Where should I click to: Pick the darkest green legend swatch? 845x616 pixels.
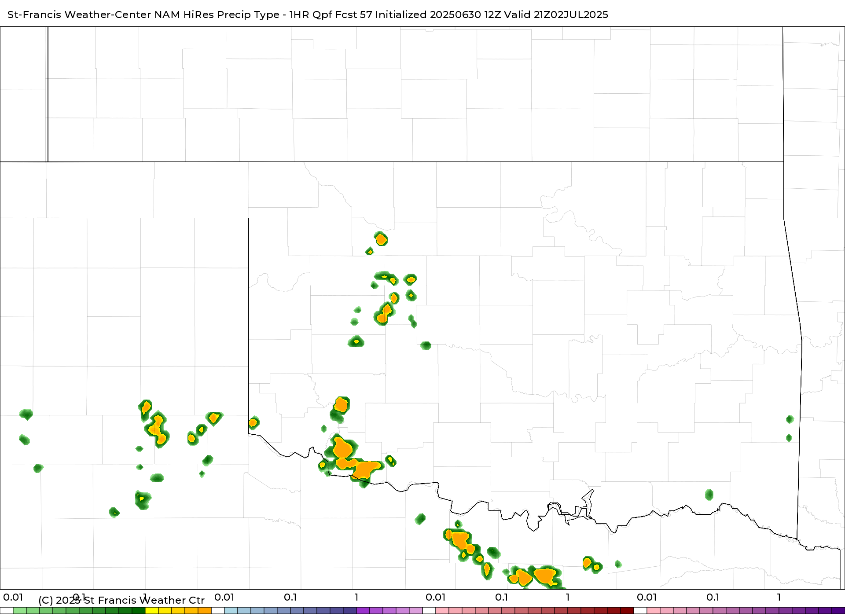(x=139, y=611)
